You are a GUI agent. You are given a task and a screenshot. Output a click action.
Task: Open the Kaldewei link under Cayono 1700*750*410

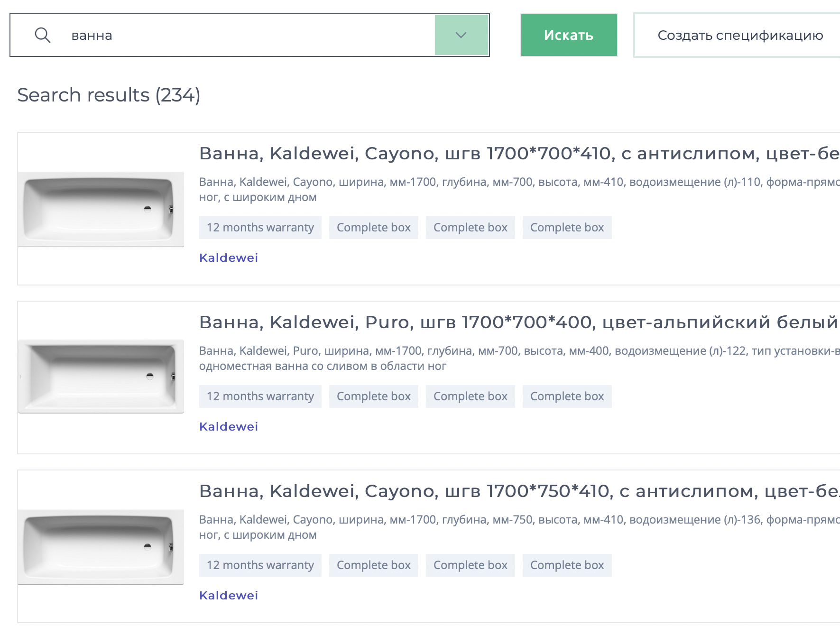coord(228,595)
